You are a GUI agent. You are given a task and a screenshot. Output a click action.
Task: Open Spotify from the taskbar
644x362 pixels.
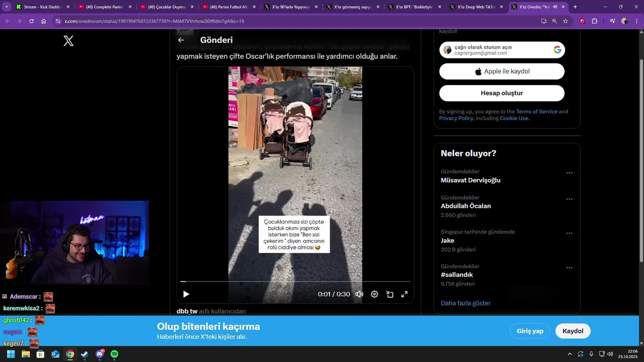coord(114,354)
